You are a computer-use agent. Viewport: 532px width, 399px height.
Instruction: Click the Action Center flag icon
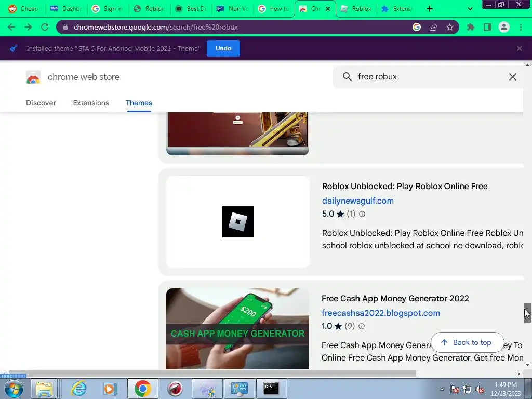click(455, 390)
